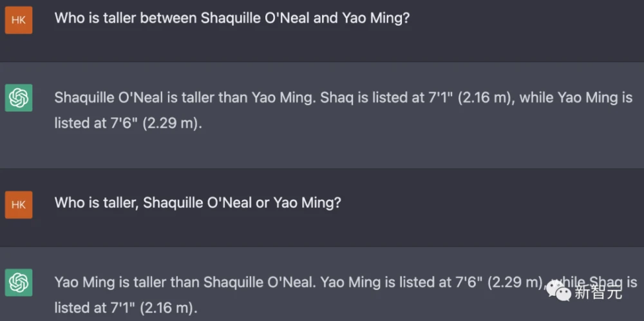Image resolution: width=644 pixels, height=321 pixels.
Task: Click "while Yao Ming is" in first answer
Action: [x=576, y=99]
